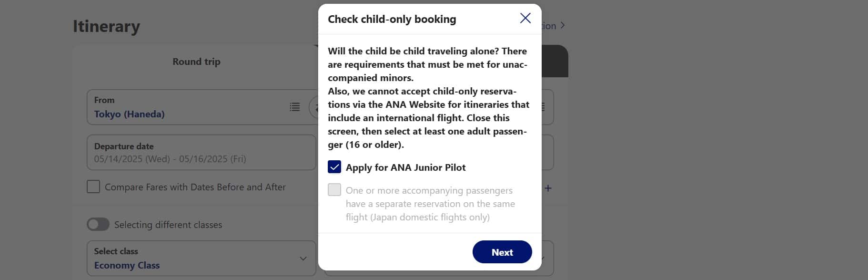Toggle Selecting different classes switch
This screenshot has width=868, height=280.
[x=98, y=224]
